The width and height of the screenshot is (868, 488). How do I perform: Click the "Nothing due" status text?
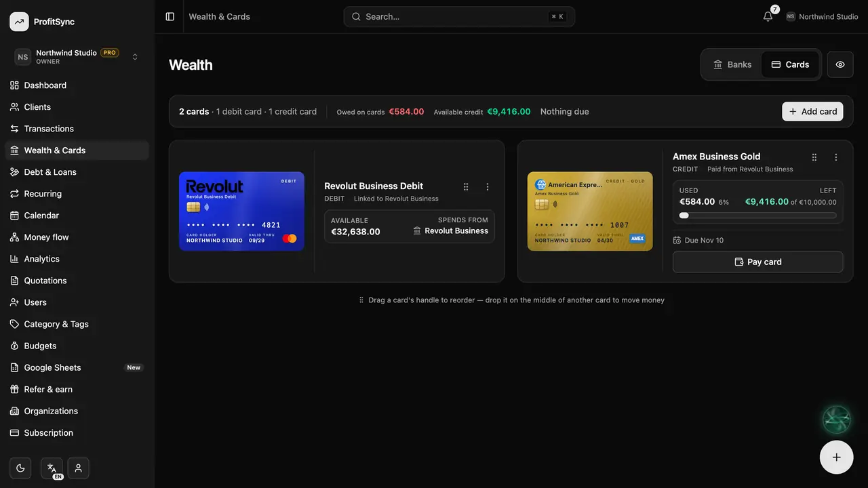(x=564, y=112)
